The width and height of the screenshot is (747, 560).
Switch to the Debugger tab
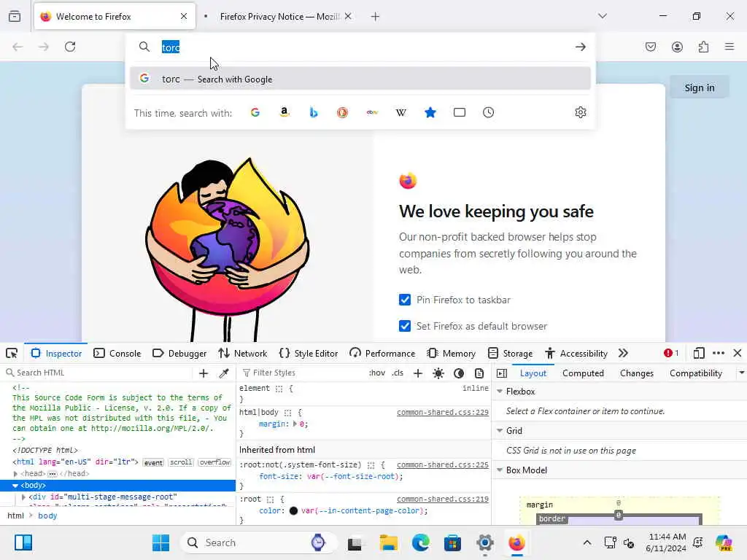pos(179,354)
